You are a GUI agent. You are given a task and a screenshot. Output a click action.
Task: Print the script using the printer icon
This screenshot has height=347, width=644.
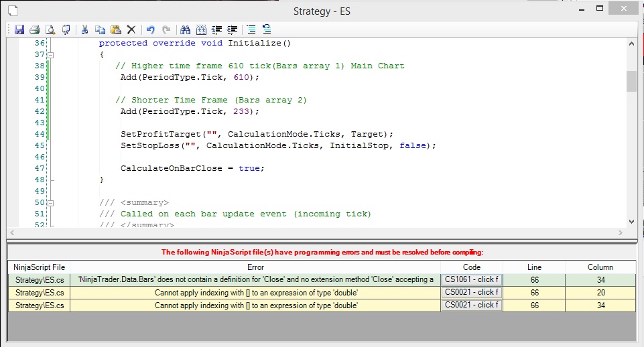point(34,29)
